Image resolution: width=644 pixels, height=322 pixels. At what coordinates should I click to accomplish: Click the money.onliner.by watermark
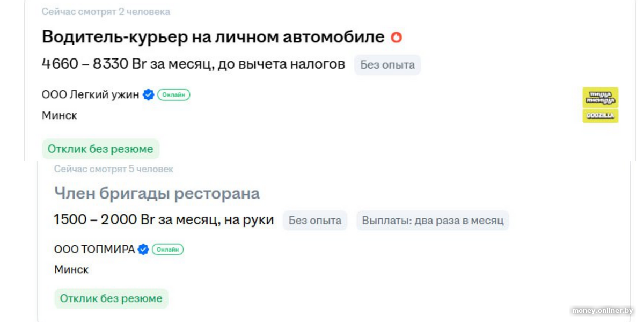pyautogui.click(x=602, y=311)
